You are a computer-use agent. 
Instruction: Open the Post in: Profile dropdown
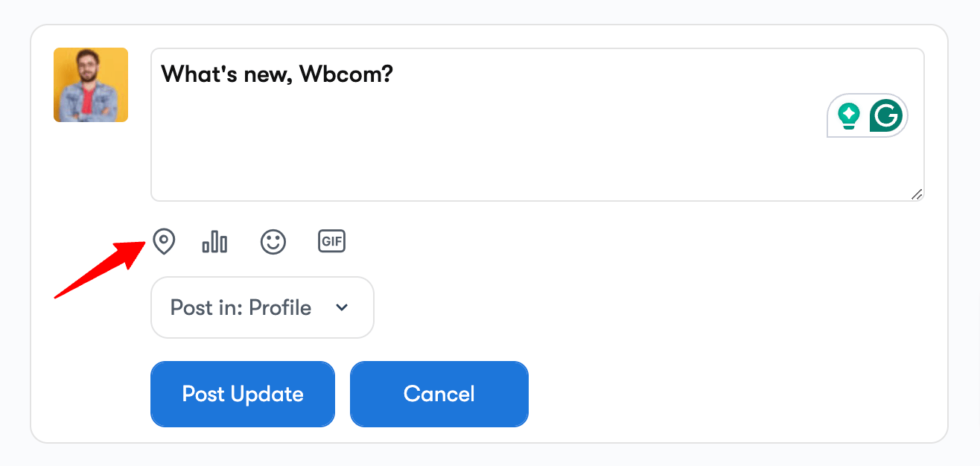(x=262, y=307)
